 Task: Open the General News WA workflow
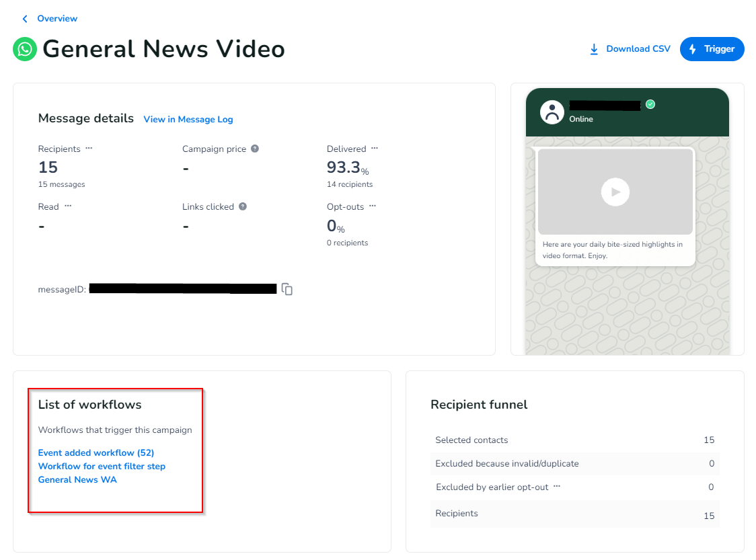click(x=77, y=480)
